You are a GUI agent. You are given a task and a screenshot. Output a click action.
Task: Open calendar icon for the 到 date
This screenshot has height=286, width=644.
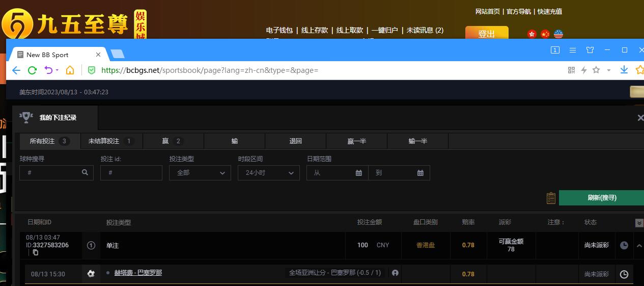pyautogui.click(x=421, y=173)
